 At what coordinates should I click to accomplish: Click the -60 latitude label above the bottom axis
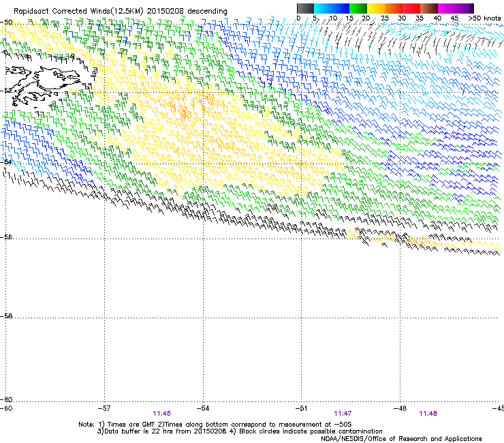point(6,400)
